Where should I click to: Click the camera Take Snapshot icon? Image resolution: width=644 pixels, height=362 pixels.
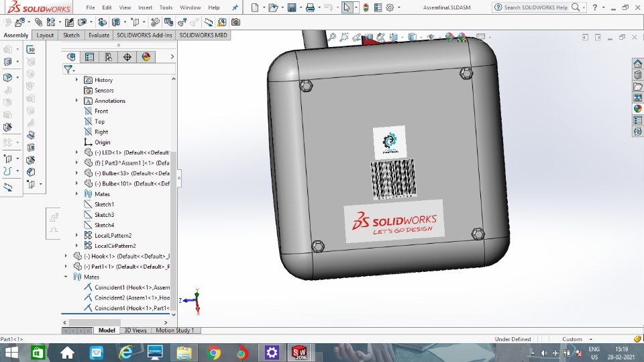pyautogui.click(x=235, y=22)
